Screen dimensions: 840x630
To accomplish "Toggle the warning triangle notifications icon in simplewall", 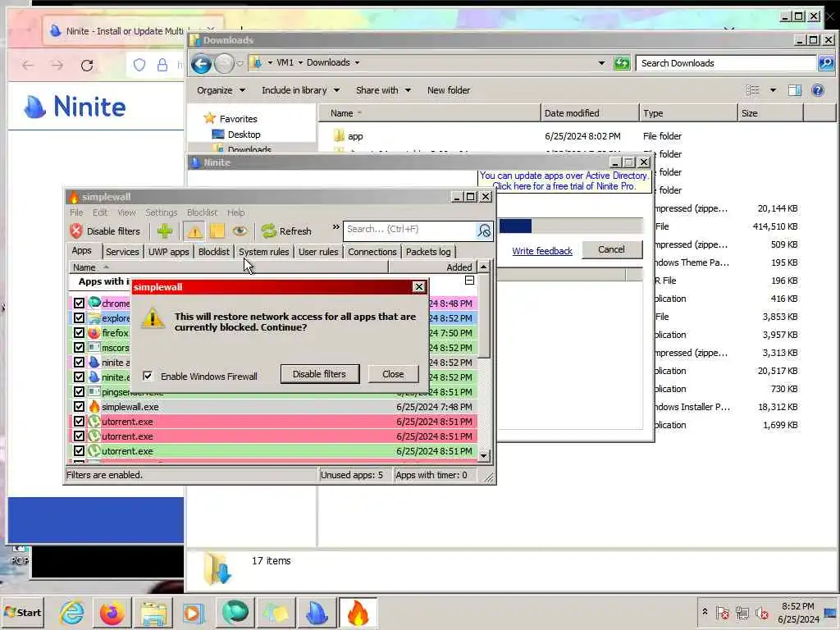I will click(x=194, y=231).
